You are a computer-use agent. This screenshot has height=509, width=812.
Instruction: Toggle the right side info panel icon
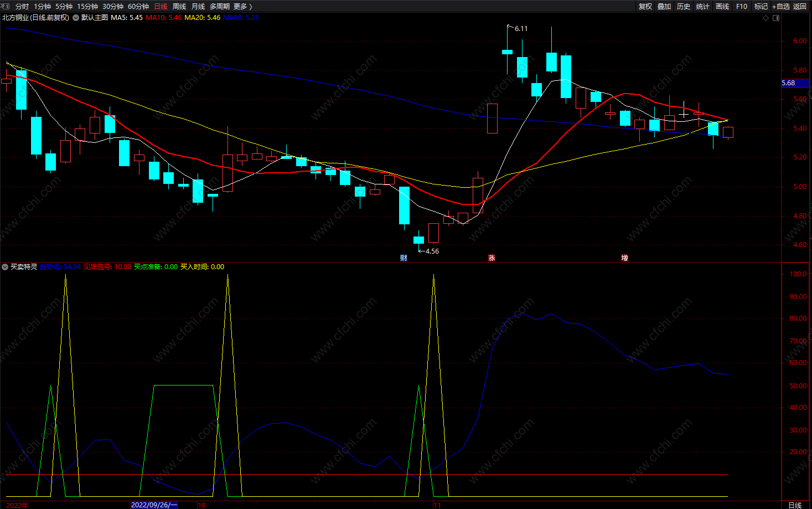pos(776,18)
